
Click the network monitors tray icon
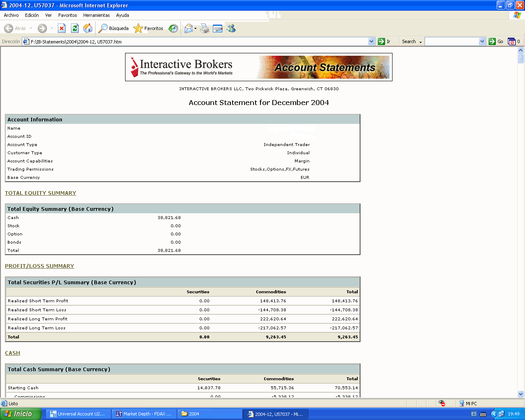(x=501, y=414)
